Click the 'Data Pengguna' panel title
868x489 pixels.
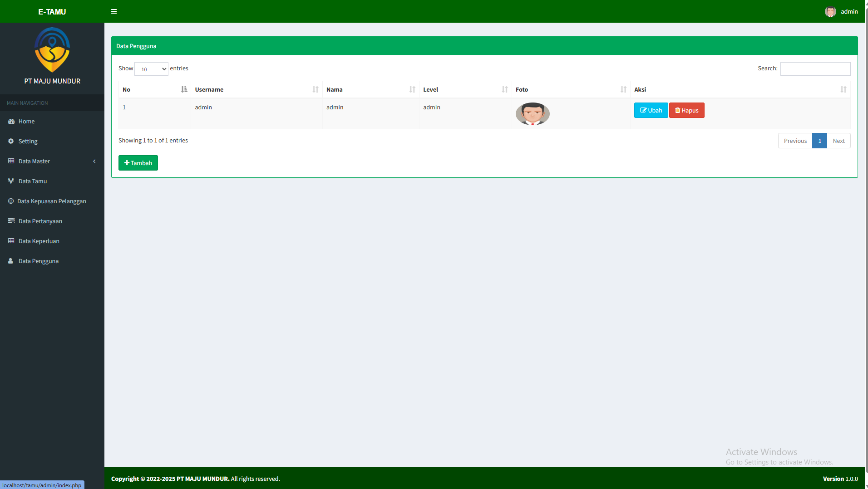coord(136,46)
